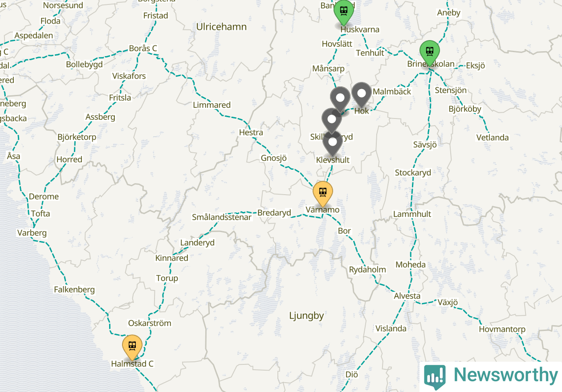
Task: Select the grey pin immediately left of Hok's pin
Action: point(340,98)
